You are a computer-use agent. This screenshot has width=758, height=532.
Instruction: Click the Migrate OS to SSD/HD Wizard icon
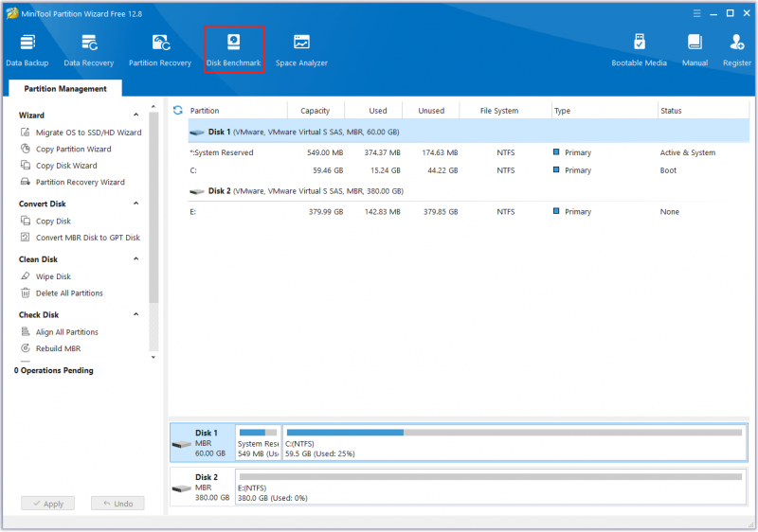(x=26, y=132)
